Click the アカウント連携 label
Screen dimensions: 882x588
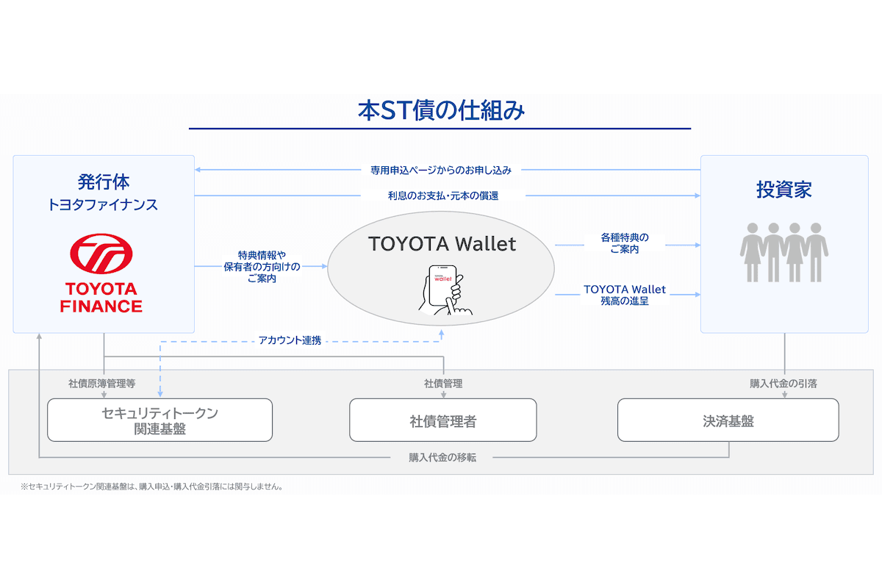[x=290, y=340]
